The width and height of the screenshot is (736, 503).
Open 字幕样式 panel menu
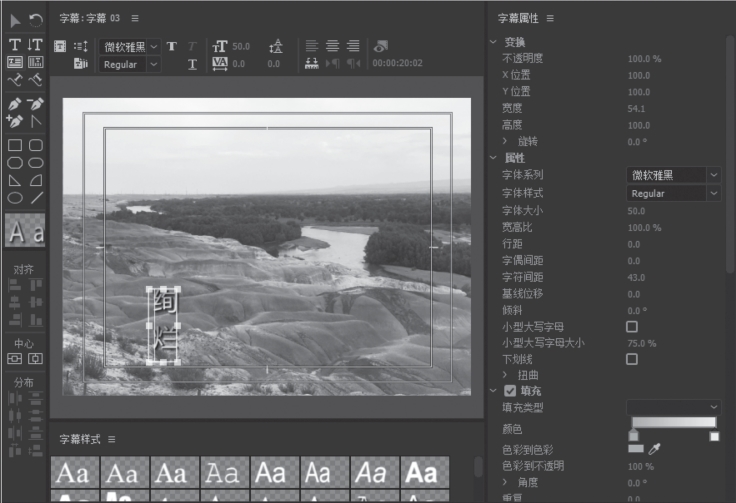coord(111,439)
